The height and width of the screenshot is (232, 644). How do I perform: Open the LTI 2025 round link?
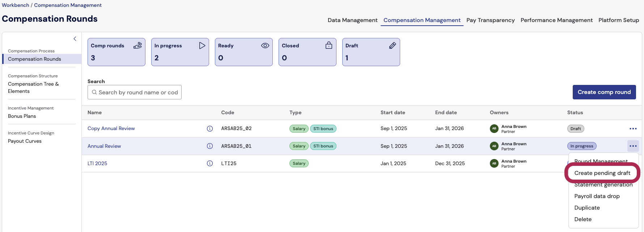point(97,163)
